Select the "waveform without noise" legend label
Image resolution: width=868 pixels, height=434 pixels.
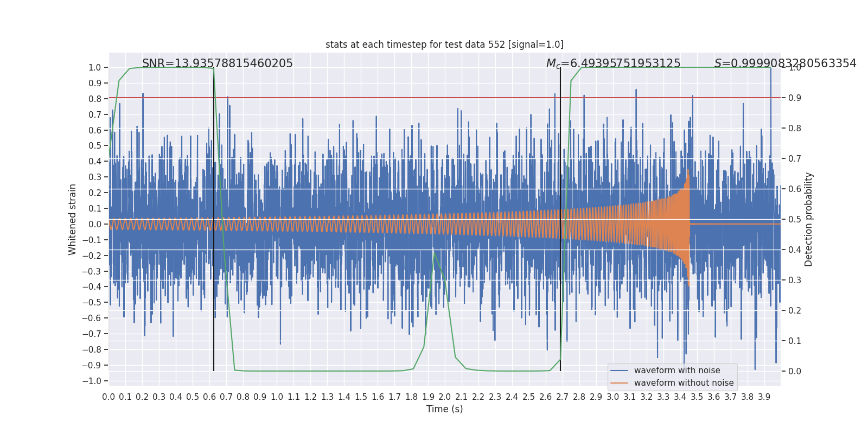[x=684, y=383]
